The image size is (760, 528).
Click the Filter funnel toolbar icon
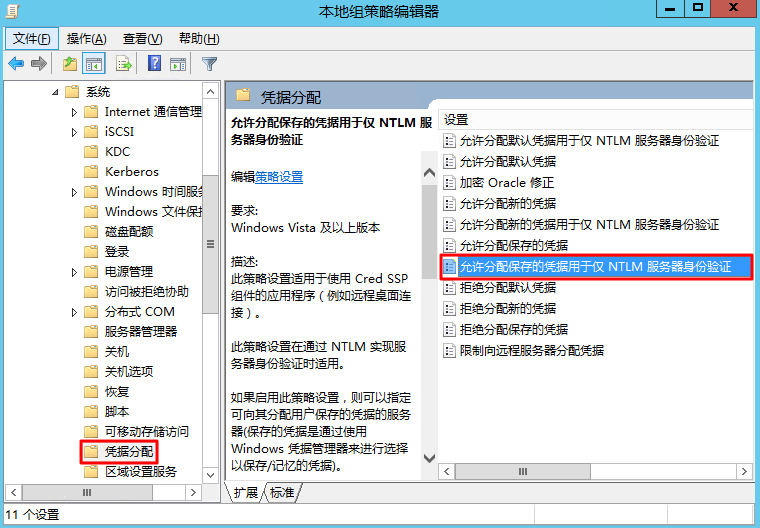(x=209, y=64)
